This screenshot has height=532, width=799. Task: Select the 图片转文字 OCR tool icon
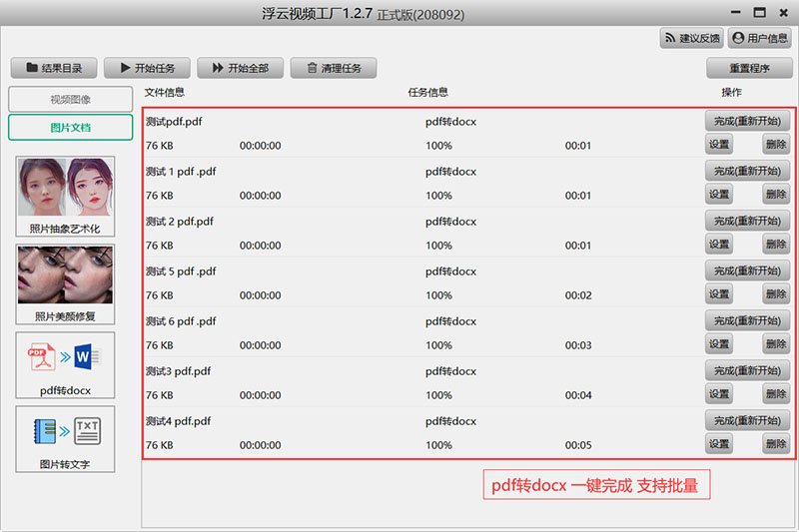tap(65, 439)
